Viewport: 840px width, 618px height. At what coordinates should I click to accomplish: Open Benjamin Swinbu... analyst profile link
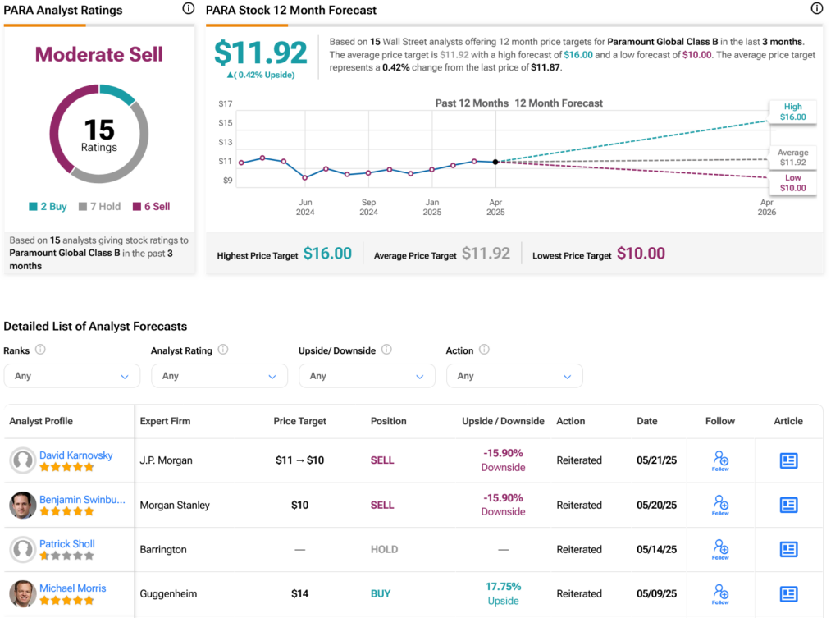tap(82, 500)
